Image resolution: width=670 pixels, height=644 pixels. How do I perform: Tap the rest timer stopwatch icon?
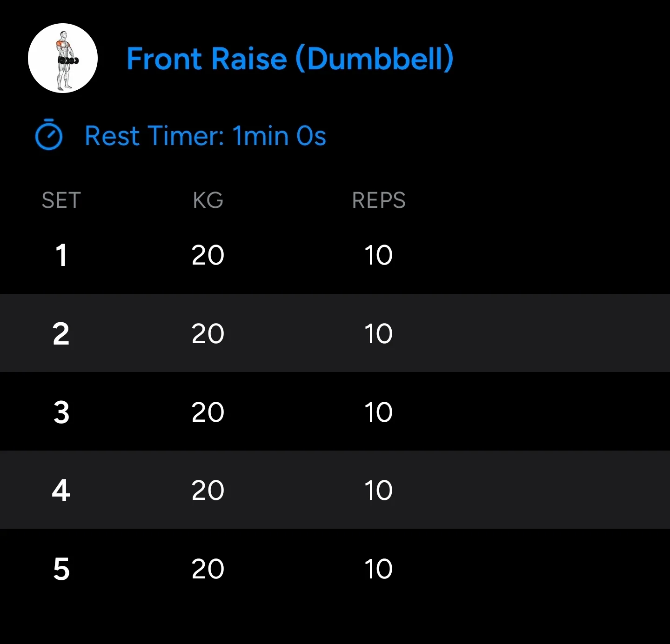pyautogui.click(x=49, y=135)
